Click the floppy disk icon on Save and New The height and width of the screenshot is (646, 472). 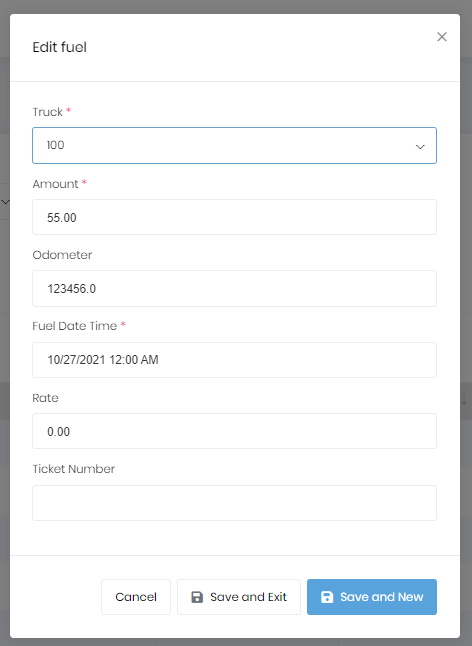click(x=327, y=597)
